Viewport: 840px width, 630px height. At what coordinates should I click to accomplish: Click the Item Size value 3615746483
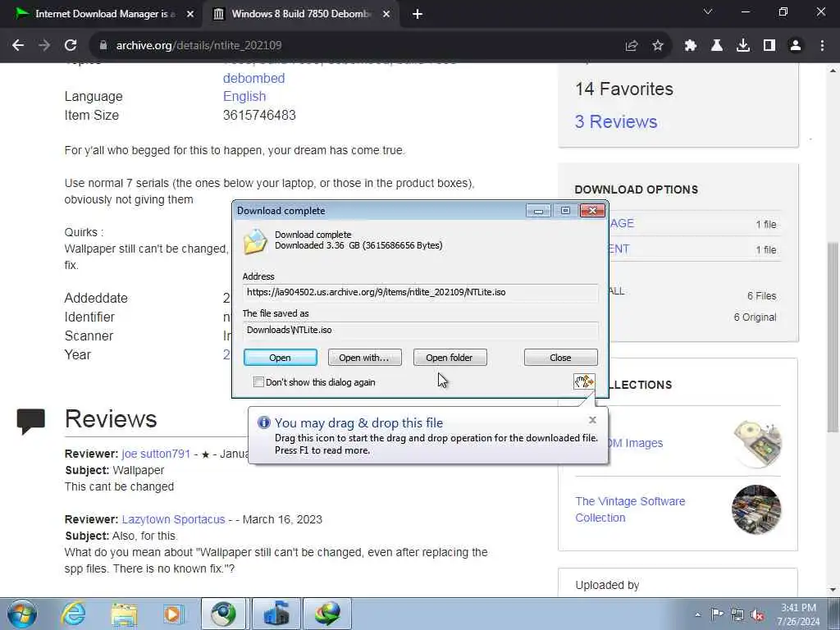[x=259, y=115]
